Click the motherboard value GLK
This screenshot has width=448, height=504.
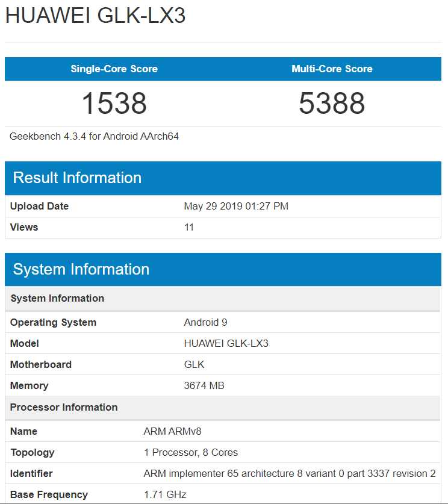pyautogui.click(x=194, y=364)
